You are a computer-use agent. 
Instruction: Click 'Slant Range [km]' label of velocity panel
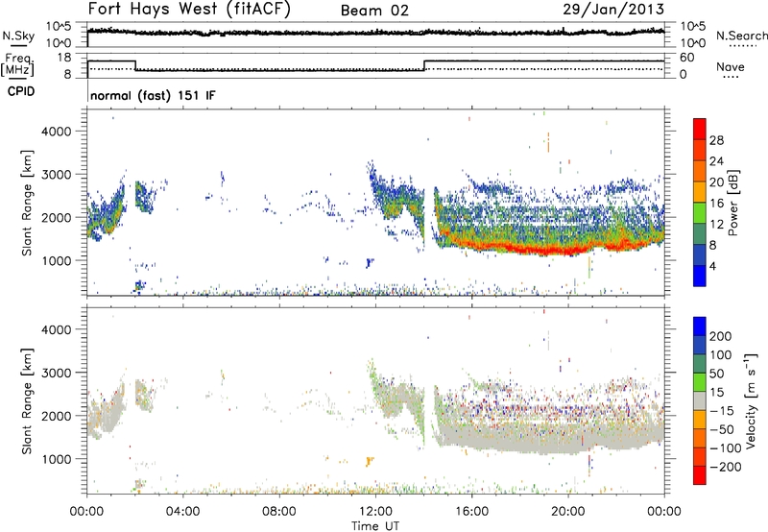(27, 400)
